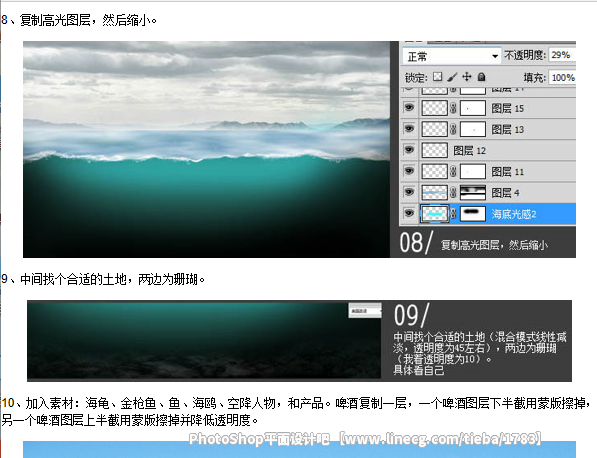Screen dimensions: 597x458
Task: Click the small white popup in step 9 image
Action: tap(365, 310)
